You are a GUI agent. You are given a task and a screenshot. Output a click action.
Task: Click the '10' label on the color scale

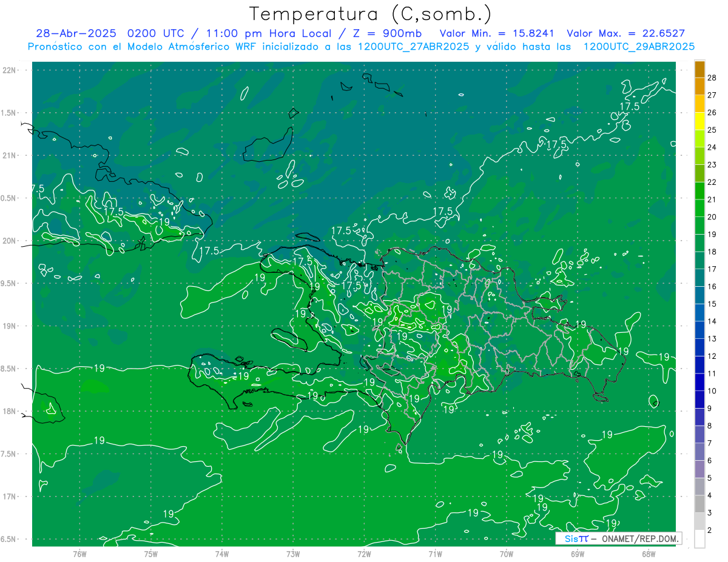click(x=712, y=391)
